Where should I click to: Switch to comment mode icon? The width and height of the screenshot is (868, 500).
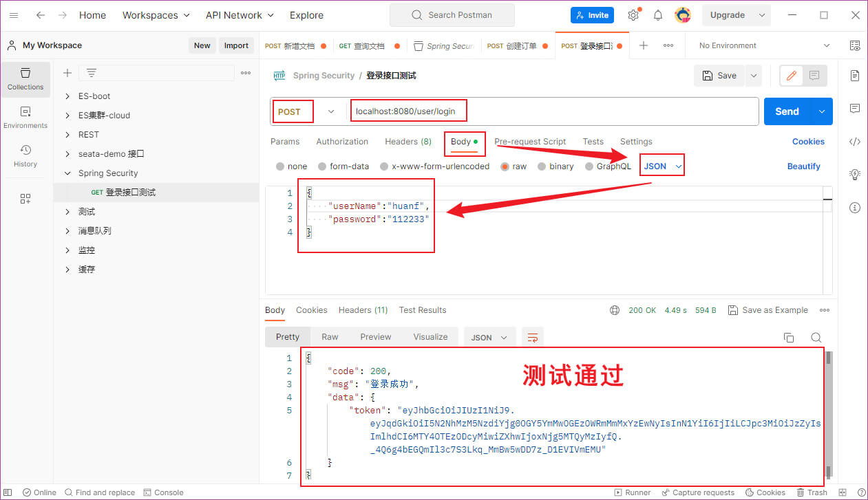click(x=814, y=76)
